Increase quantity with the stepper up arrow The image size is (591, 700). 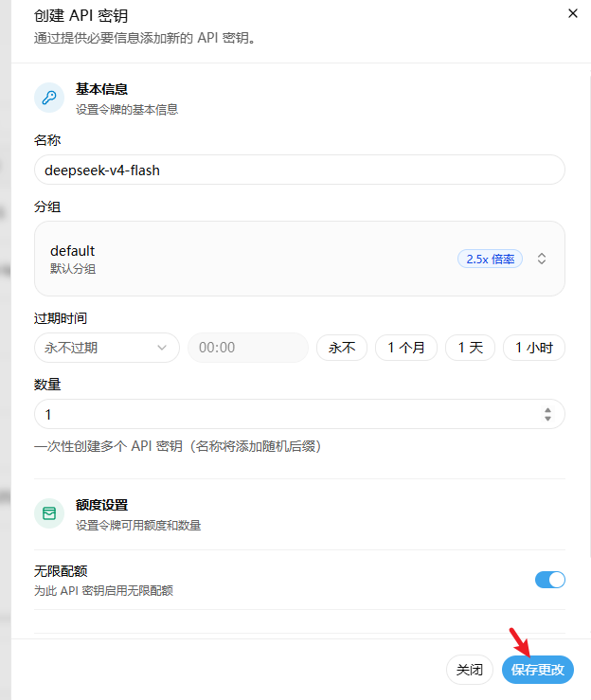click(x=547, y=410)
